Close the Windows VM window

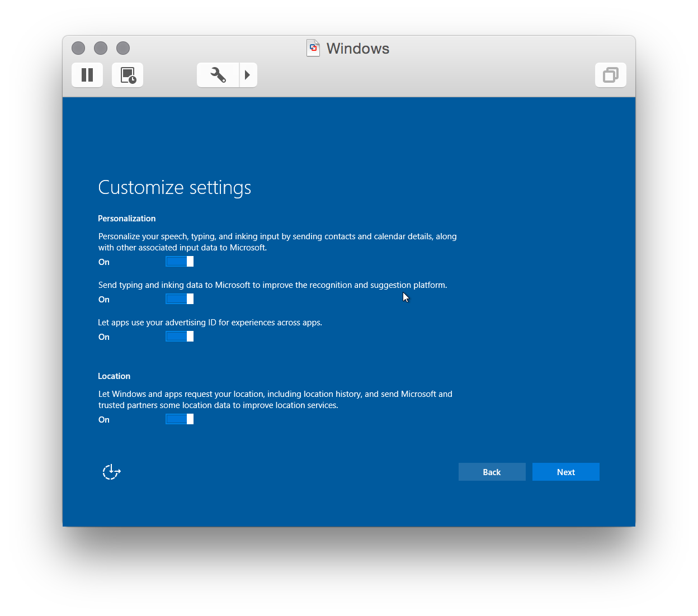(78, 48)
